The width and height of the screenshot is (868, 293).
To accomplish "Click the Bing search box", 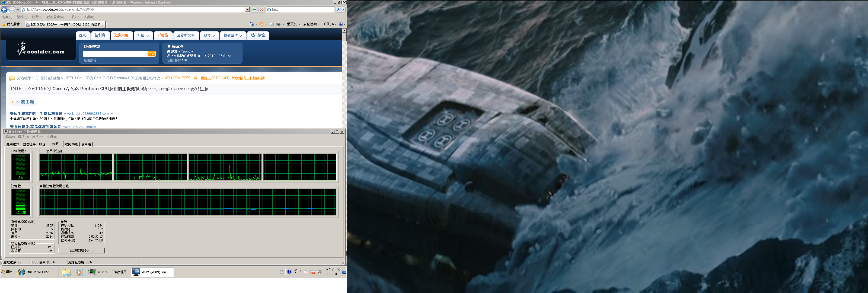I will (300, 9).
